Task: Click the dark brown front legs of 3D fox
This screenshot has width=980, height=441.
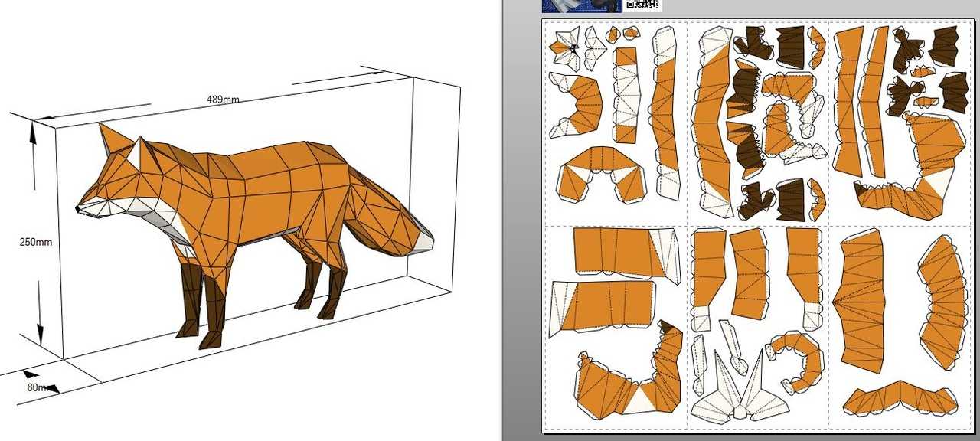Action: click(201, 305)
